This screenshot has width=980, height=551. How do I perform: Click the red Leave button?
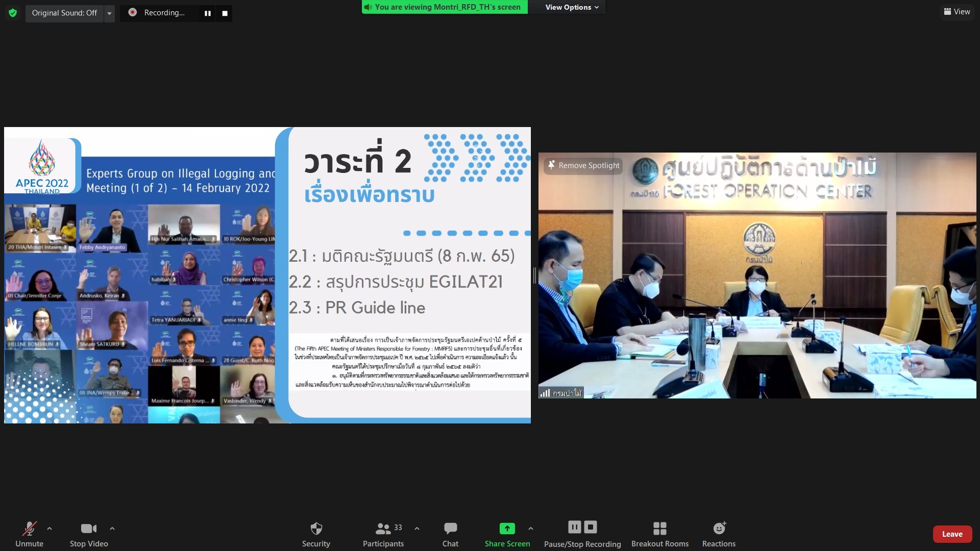tap(952, 534)
